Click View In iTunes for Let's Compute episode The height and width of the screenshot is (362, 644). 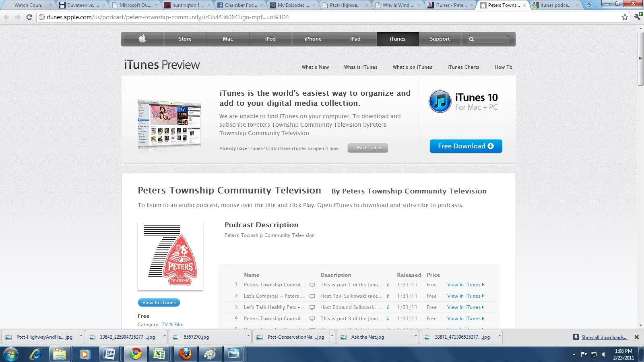tap(465, 296)
